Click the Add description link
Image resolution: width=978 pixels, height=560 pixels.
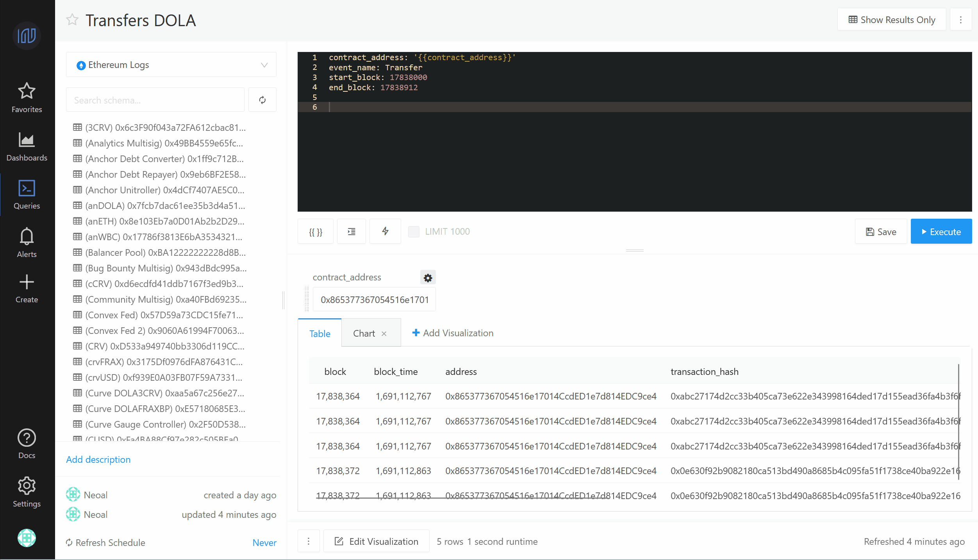click(98, 460)
